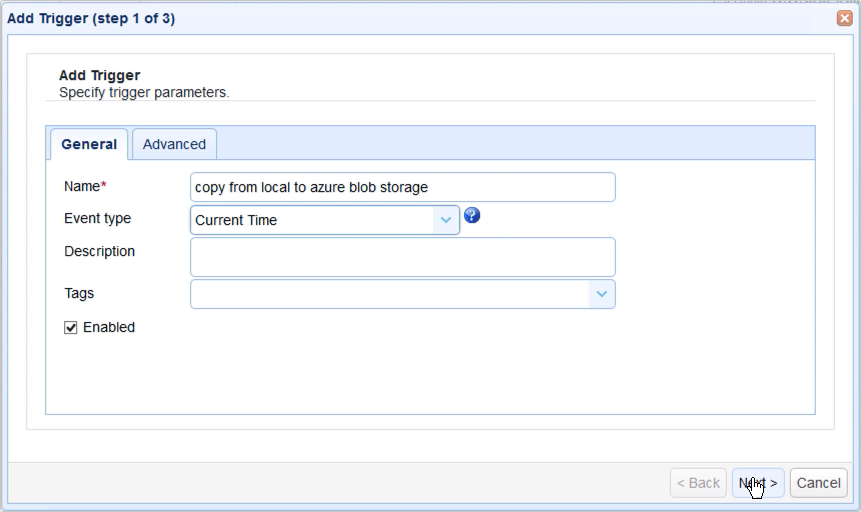
Task: Focus the Name input field
Action: 402,187
